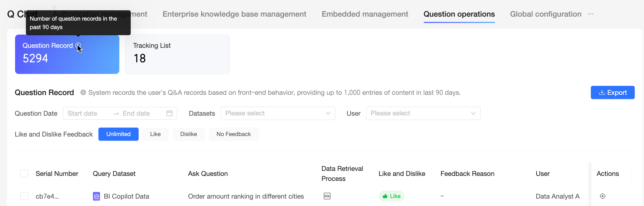The height and width of the screenshot is (206, 644).
Task: Expand the Datasets dropdown
Action: point(278,113)
